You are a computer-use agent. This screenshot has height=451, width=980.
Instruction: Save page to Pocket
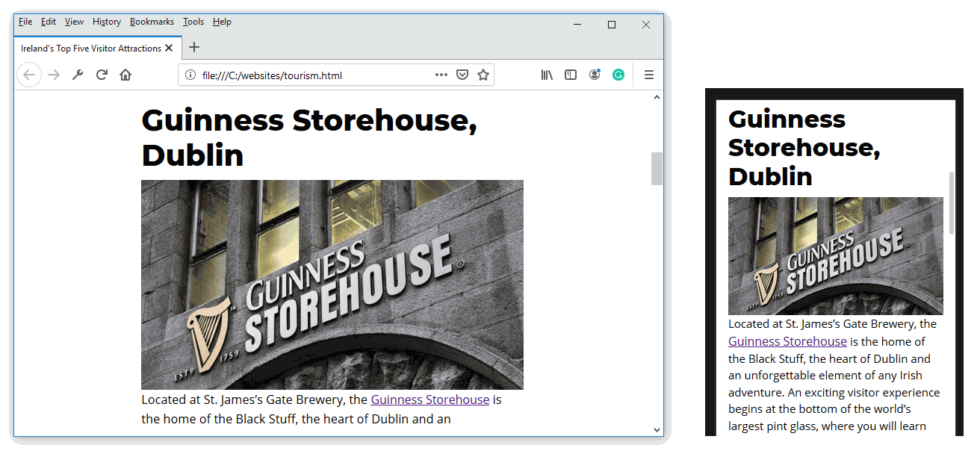click(462, 75)
